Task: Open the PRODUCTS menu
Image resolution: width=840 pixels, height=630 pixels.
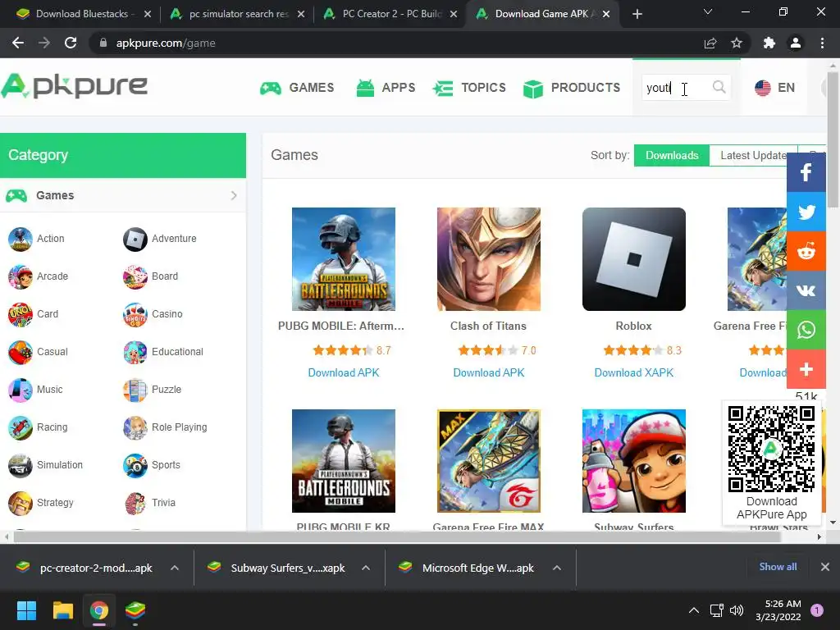Action: click(572, 88)
